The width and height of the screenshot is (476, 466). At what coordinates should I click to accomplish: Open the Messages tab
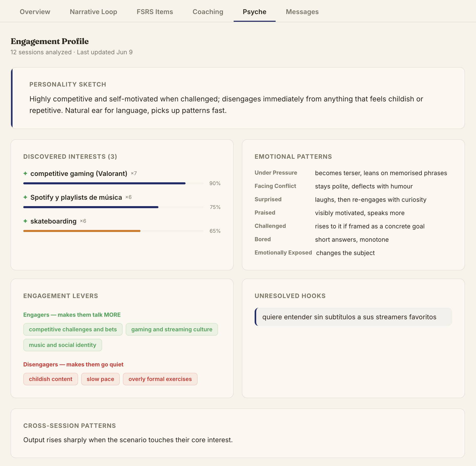tap(302, 12)
